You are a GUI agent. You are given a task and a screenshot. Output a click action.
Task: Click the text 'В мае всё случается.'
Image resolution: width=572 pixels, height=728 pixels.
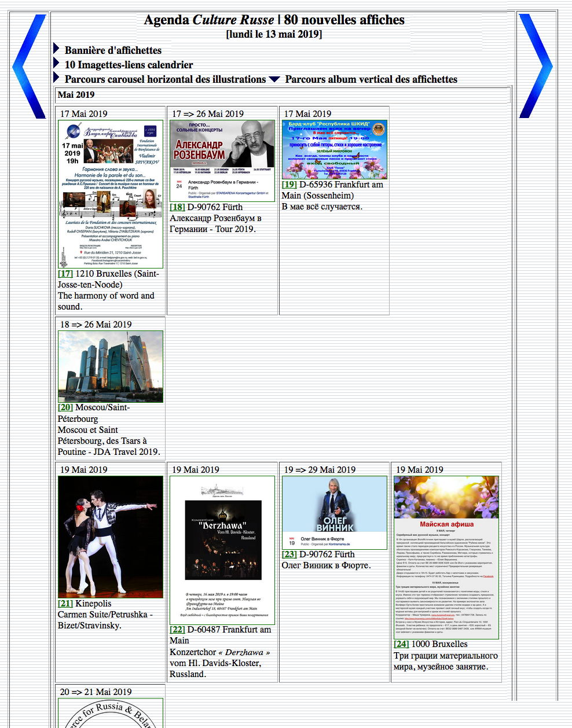(x=322, y=207)
